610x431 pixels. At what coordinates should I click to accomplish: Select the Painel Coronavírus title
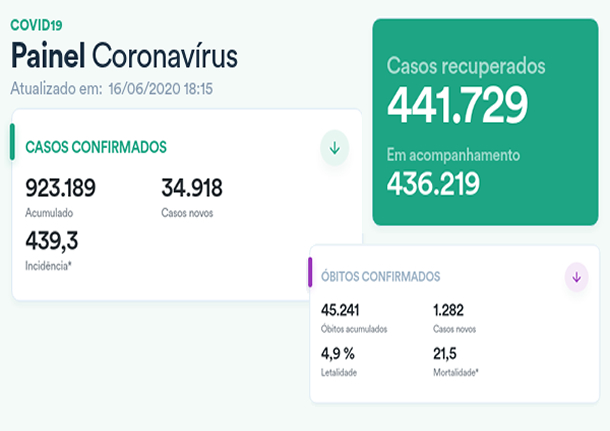coord(124,55)
